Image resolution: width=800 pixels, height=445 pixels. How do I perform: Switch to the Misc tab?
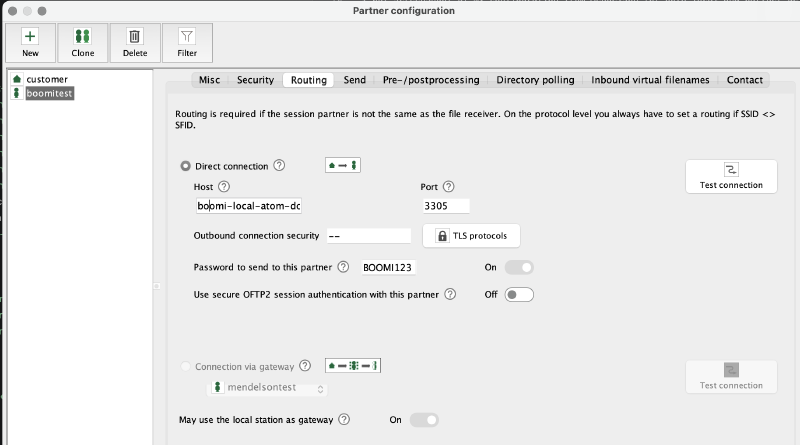coord(210,80)
